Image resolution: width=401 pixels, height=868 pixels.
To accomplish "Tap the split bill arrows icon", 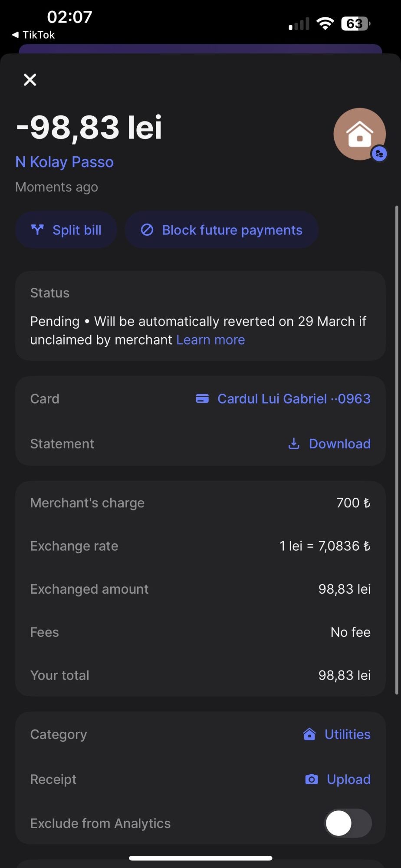I will [x=38, y=230].
